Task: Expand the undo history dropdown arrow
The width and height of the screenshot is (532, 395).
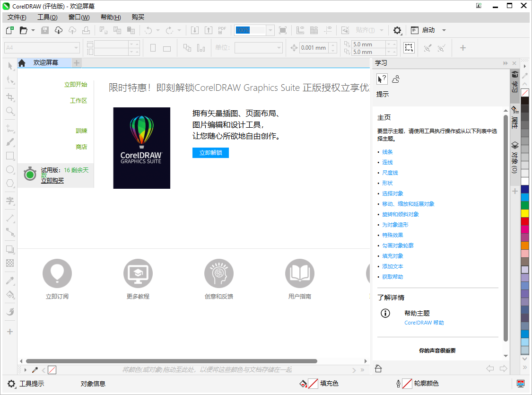Action: click(x=158, y=30)
